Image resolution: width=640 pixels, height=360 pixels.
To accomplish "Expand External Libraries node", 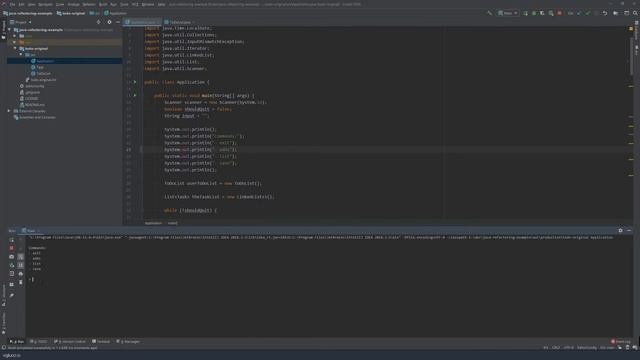I will click(9, 111).
